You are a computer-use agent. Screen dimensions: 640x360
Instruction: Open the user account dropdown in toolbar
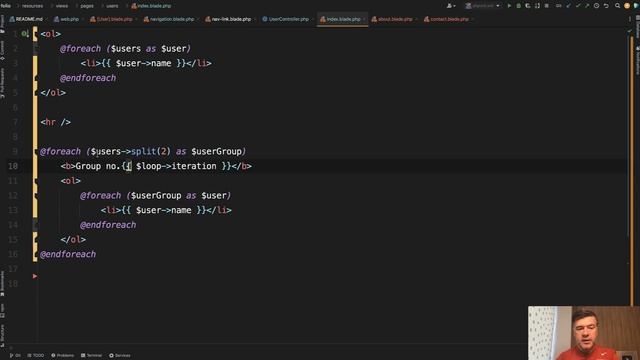tap(451, 6)
